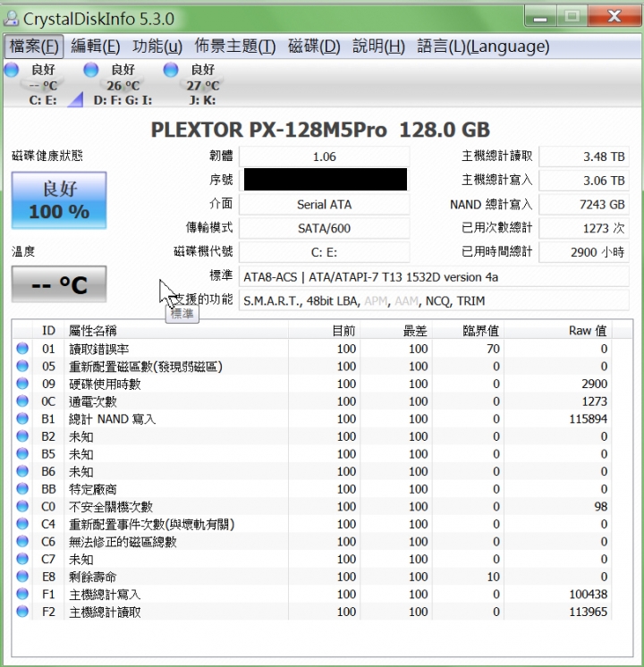
Task: Click the raw value 115894
Action: click(x=589, y=419)
